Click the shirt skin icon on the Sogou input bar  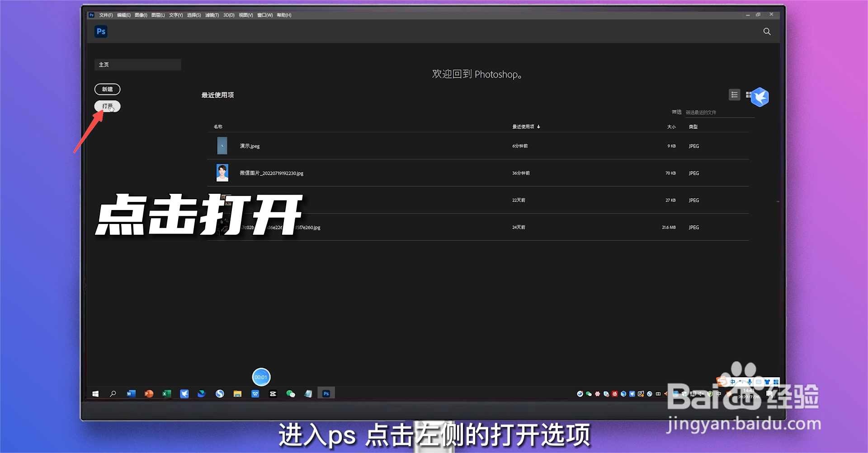point(767,382)
